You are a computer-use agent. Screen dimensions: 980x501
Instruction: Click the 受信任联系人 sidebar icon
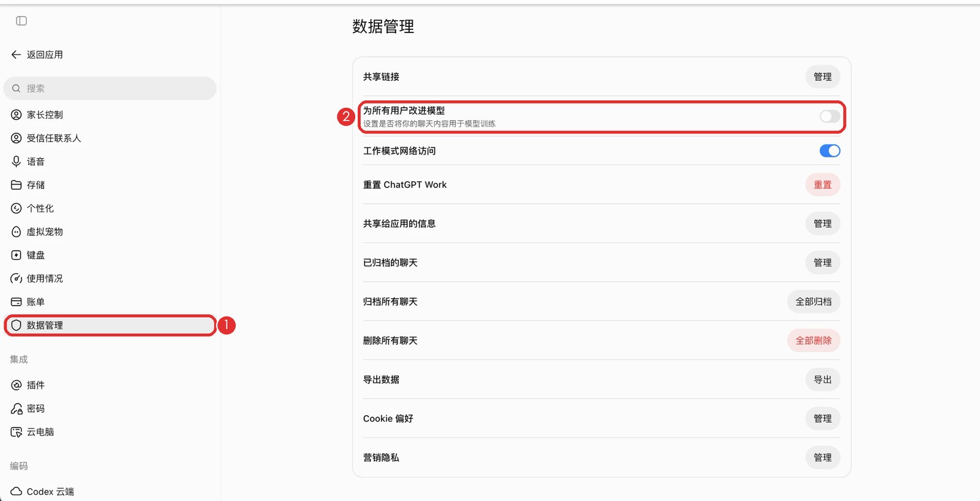[x=17, y=138]
